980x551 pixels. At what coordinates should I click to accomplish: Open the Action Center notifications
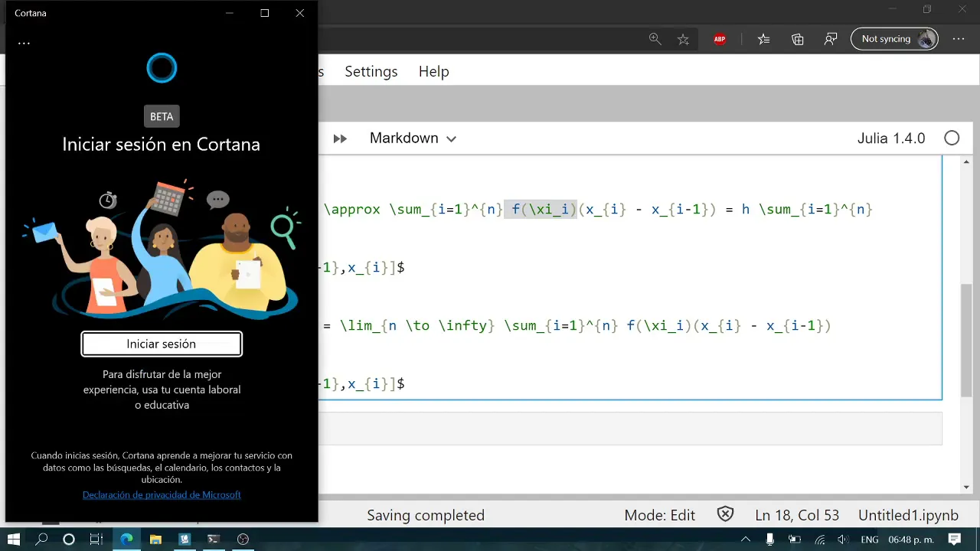click(955, 540)
